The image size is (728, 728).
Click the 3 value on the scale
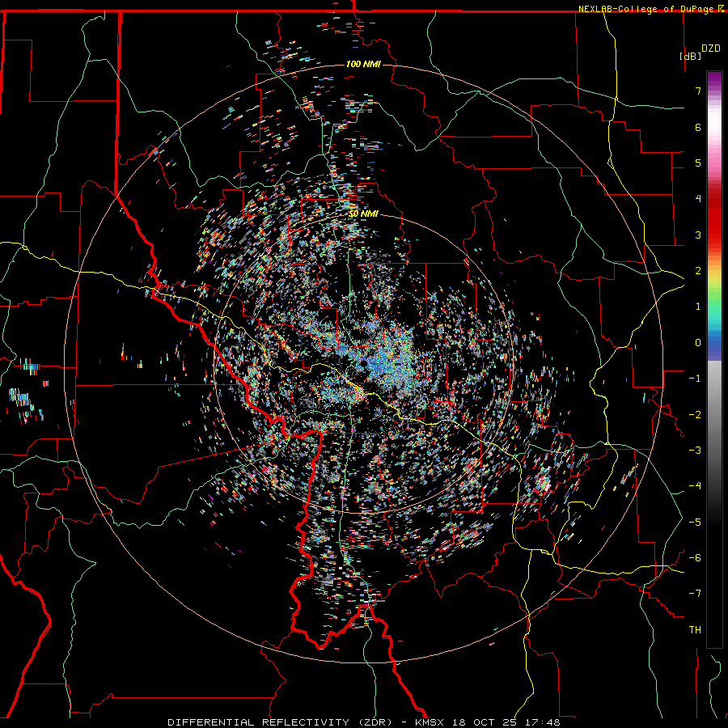(x=698, y=235)
